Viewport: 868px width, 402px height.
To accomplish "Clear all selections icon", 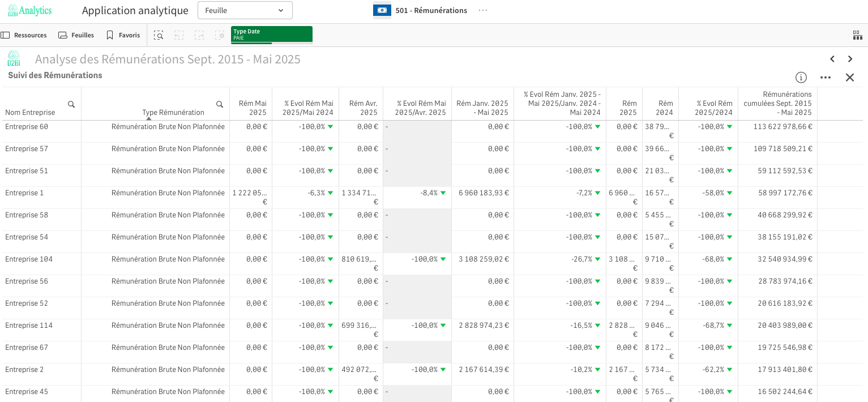I will click(x=220, y=35).
